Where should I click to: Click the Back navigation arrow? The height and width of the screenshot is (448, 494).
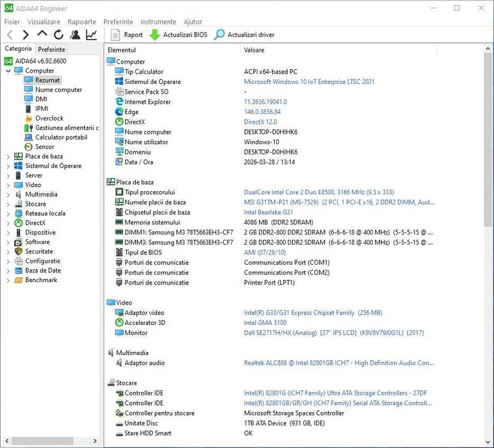coord(10,35)
